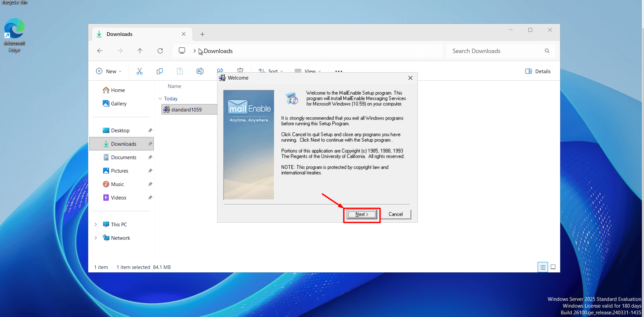Minimize the File Explorer window
644x317 pixels.
point(510,30)
